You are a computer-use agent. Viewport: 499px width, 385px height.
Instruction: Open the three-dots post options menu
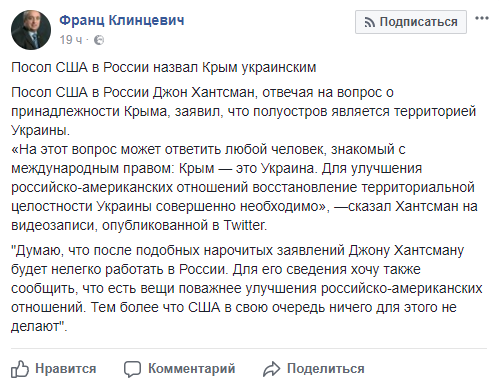pos(482,18)
